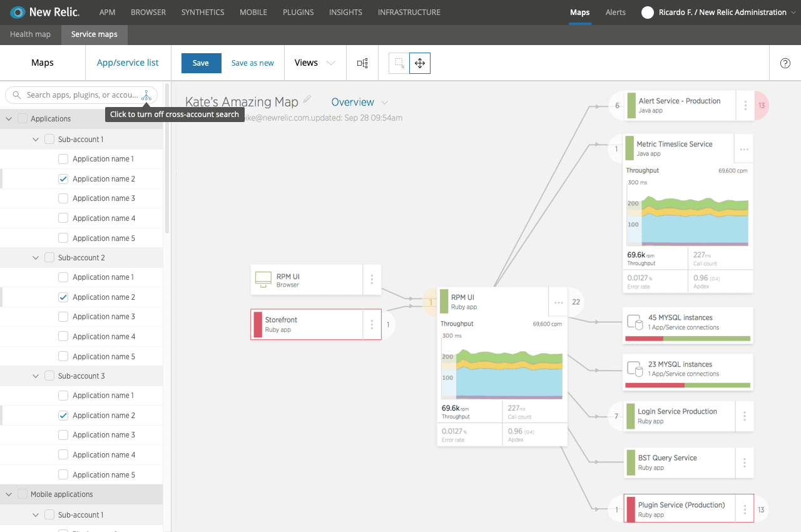Open the three-dot menu on the Storefront node

[x=372, y=324]
